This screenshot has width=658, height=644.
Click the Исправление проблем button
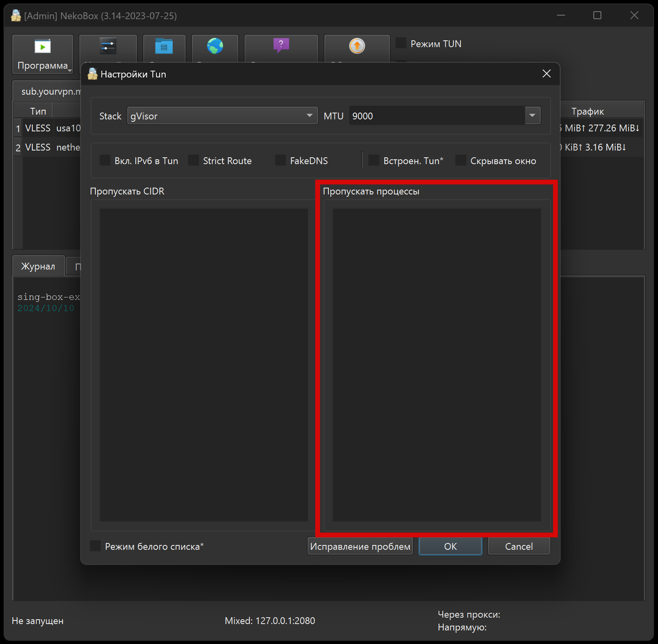pyautogui.click(x=360, y=546)
